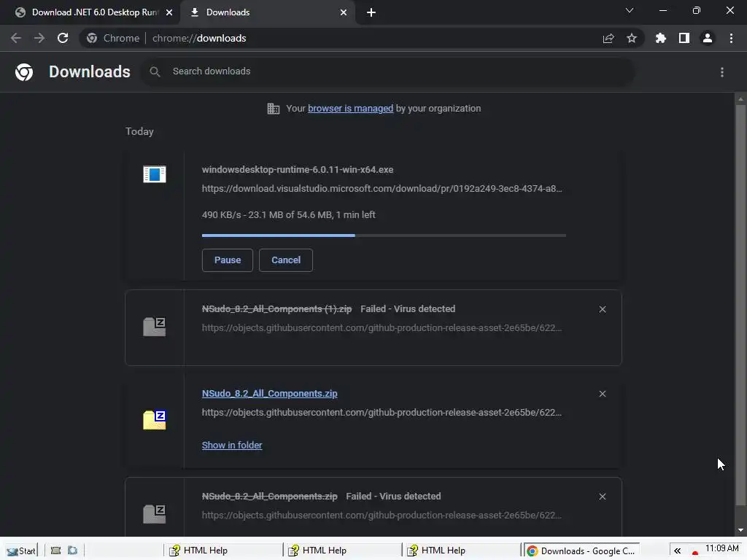Open the profile avatar menu
Screen dimensions: 747x560
[x=708, y=38]
